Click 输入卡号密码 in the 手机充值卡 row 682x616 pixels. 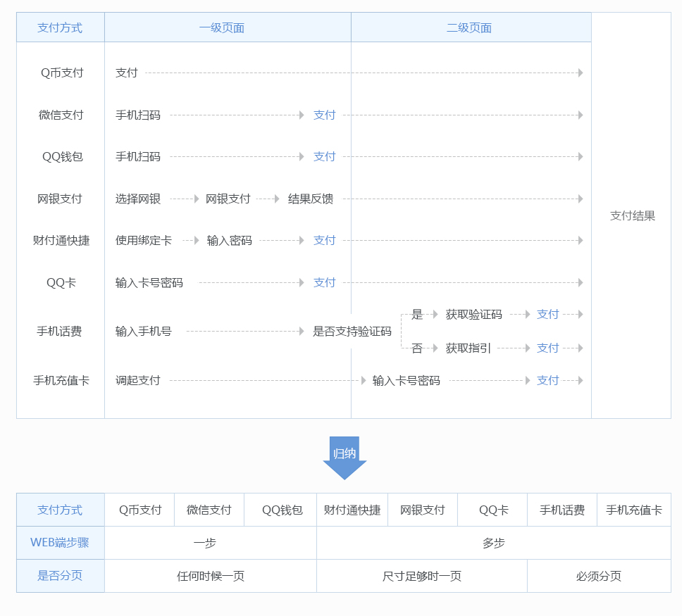click(407, 380)
